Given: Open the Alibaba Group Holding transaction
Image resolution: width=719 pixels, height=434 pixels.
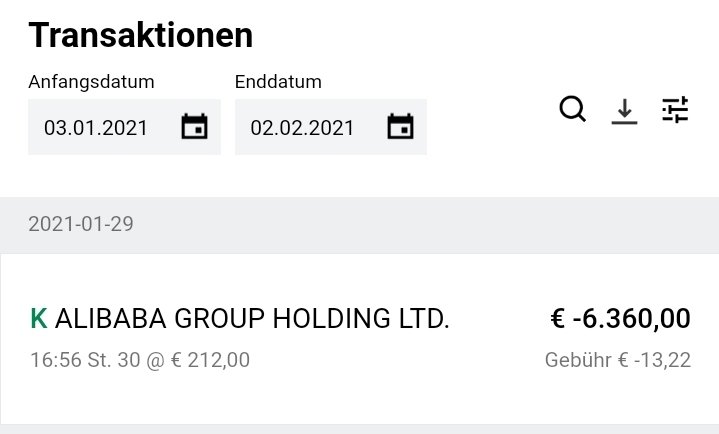Looking at the screenshot, I should 252,319.
